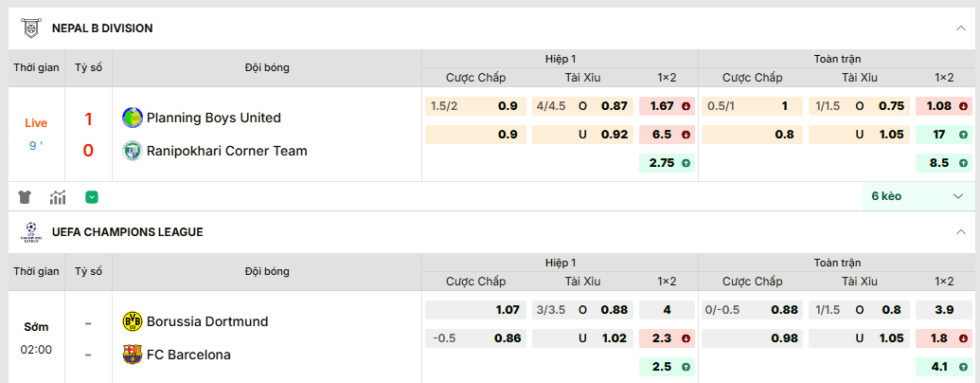Pick first-half Over 4/4.5 odds 0.87
Viewport: 980px width, 383px height.
click(582, 106)
